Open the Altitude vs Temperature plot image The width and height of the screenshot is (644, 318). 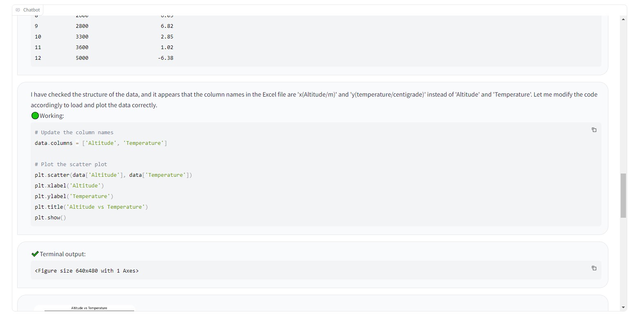89,308
